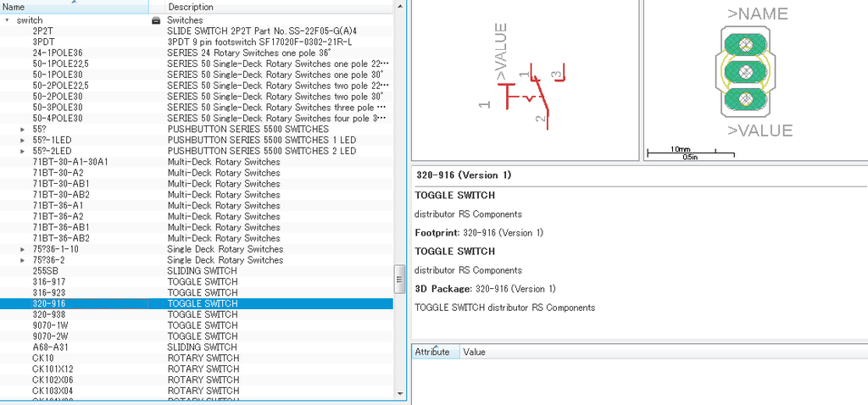
Task: Click the list scrollbar thumb
Action: coord(400,279)
